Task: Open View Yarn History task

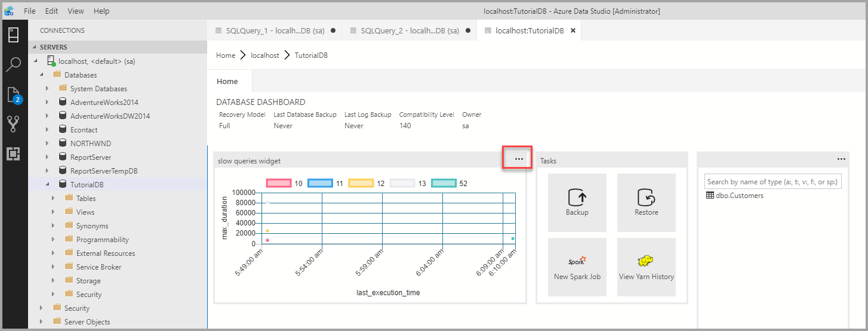Action: (646, 267)
